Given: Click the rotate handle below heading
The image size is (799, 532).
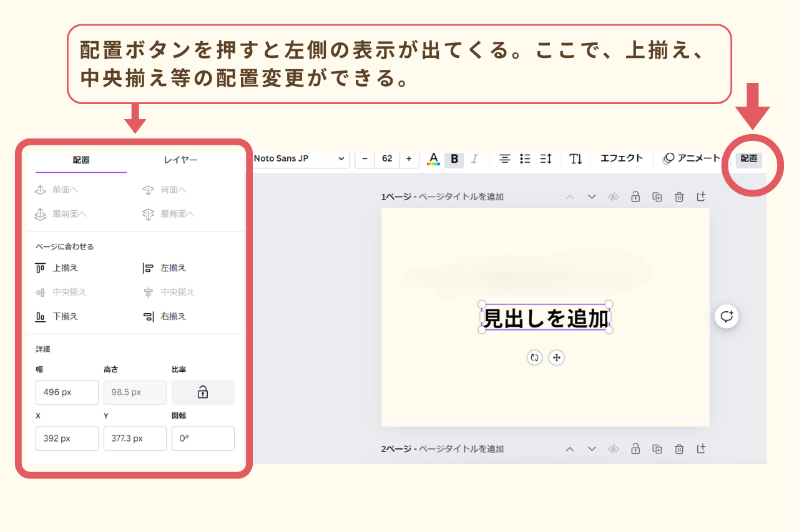Looking at the screenshot, I should [534, 358].
